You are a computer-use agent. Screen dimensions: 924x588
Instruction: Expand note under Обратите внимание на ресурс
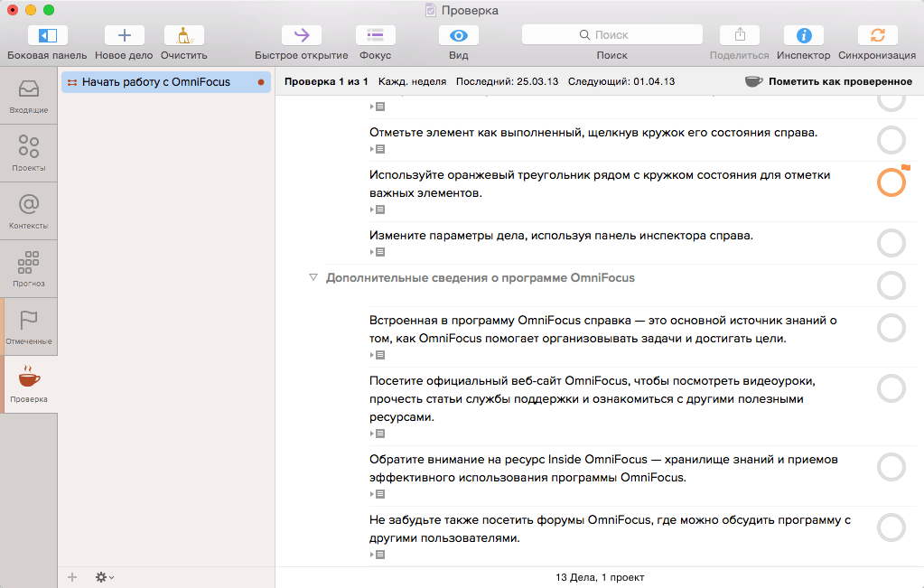point(378,494)
